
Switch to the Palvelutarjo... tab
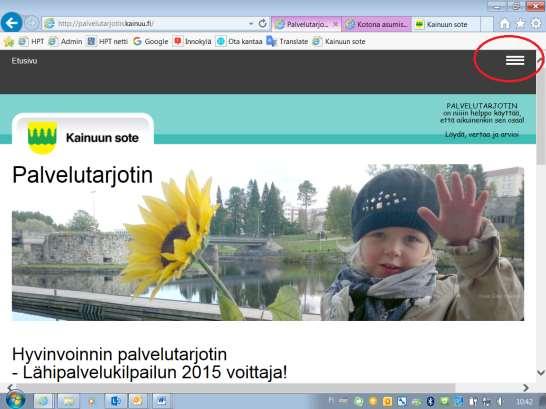[x=306, y=24]
